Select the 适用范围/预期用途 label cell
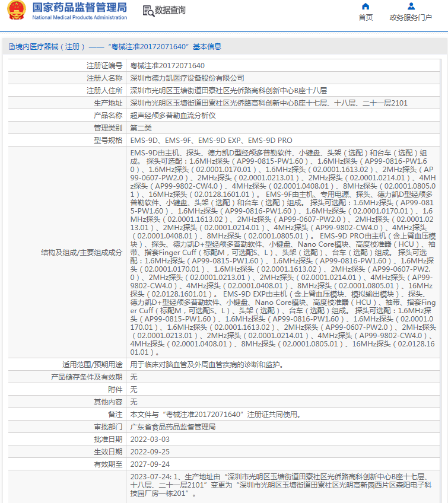This screenshot has width=448, height=503. 67,365
